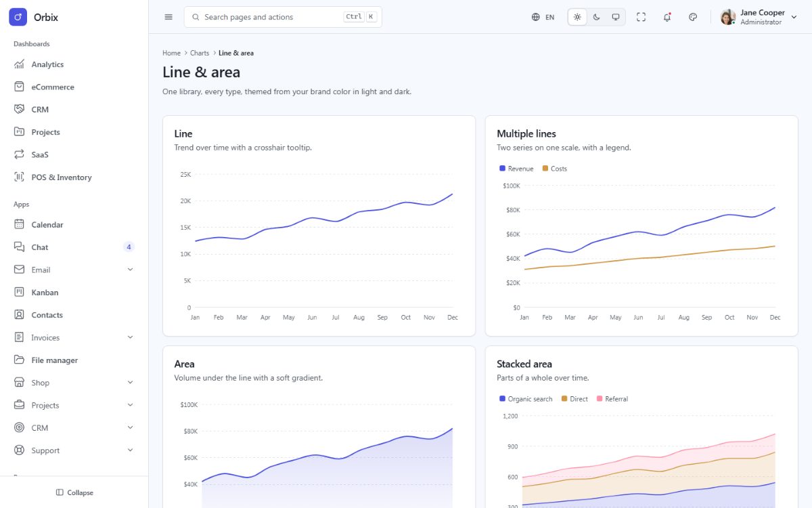This screenshot has width=812, height=508.
Task: Go to Charts breadcrumb link
Action: point(200,53)
